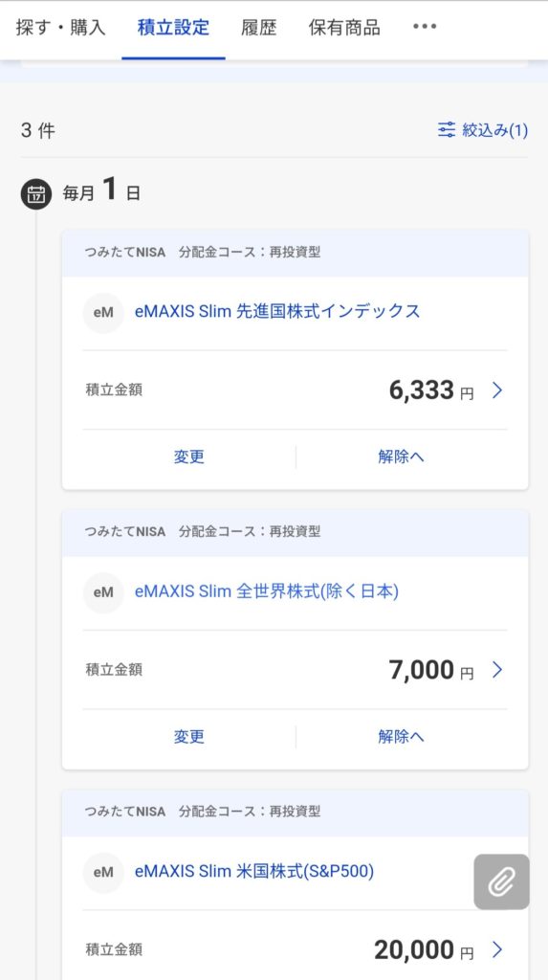Switch to the 履歴 tab

point(258,28)
